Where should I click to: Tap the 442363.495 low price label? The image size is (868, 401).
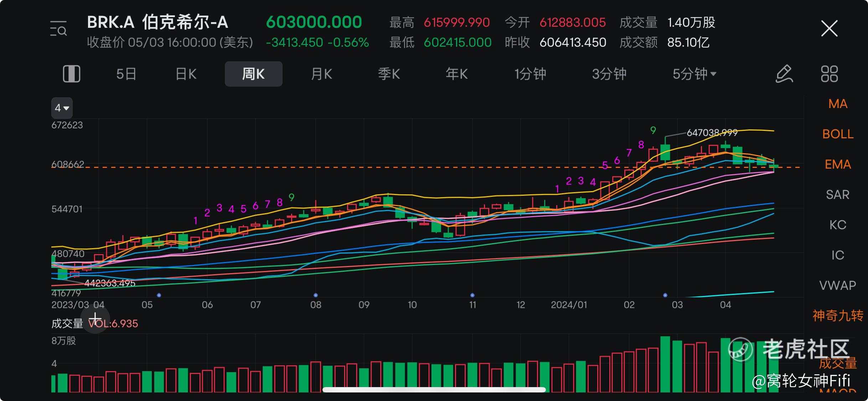coord(110,283)
